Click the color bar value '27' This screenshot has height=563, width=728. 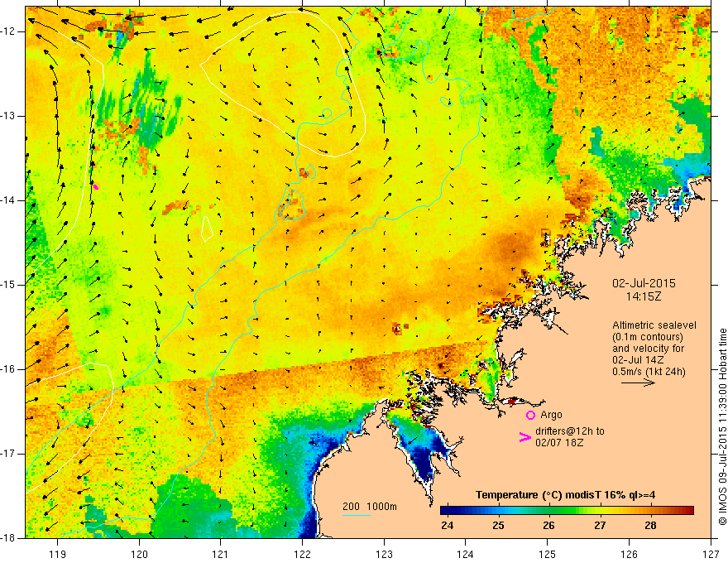600,526
